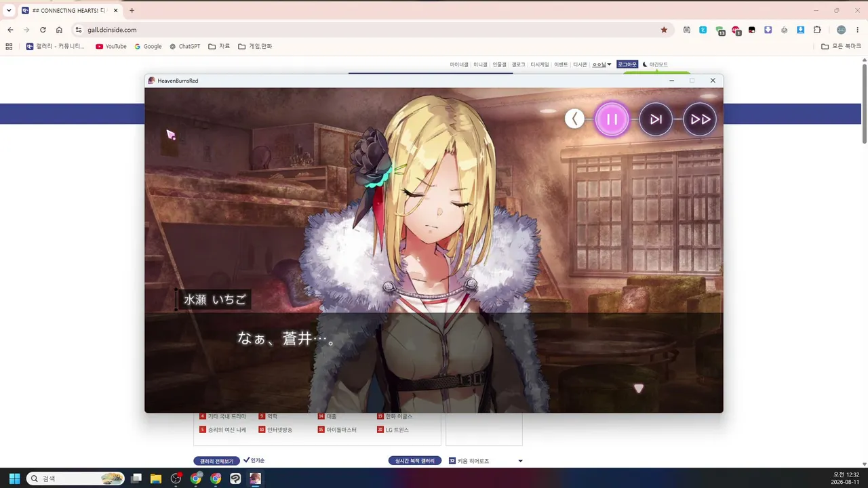Click the 로그아웃 button
The height and width of the screenshot is (488, 868).
click(627, 64)
